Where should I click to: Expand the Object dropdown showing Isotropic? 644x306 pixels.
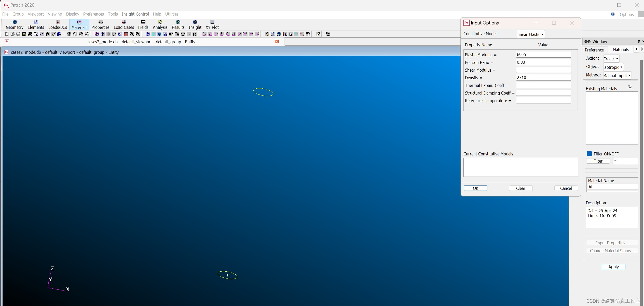(x=613, y=67)
